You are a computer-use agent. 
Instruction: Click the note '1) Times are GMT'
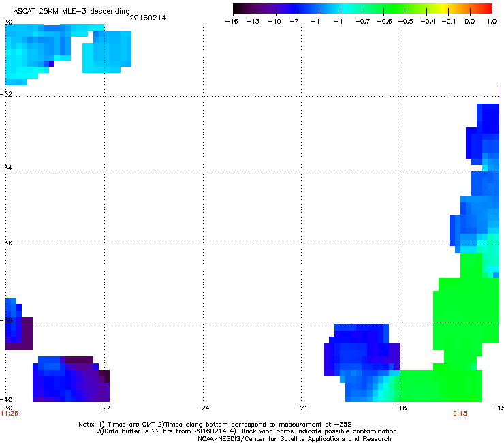(127, 425)
